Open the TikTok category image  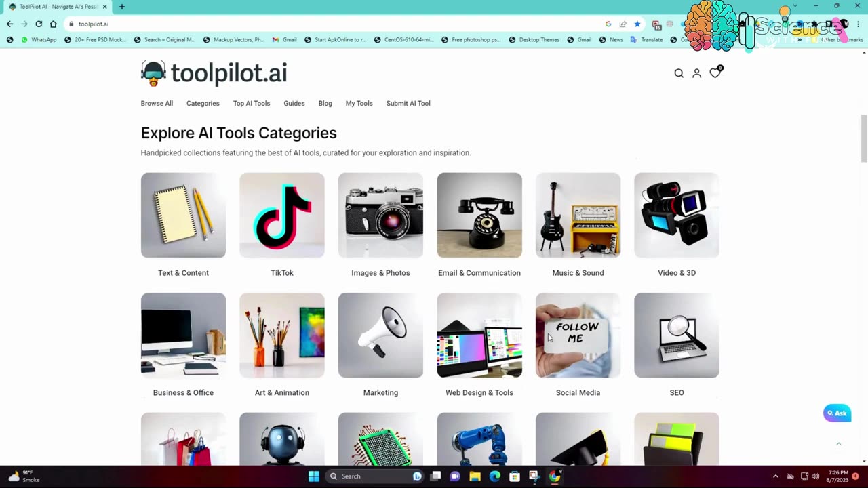(x=282, y=215)
